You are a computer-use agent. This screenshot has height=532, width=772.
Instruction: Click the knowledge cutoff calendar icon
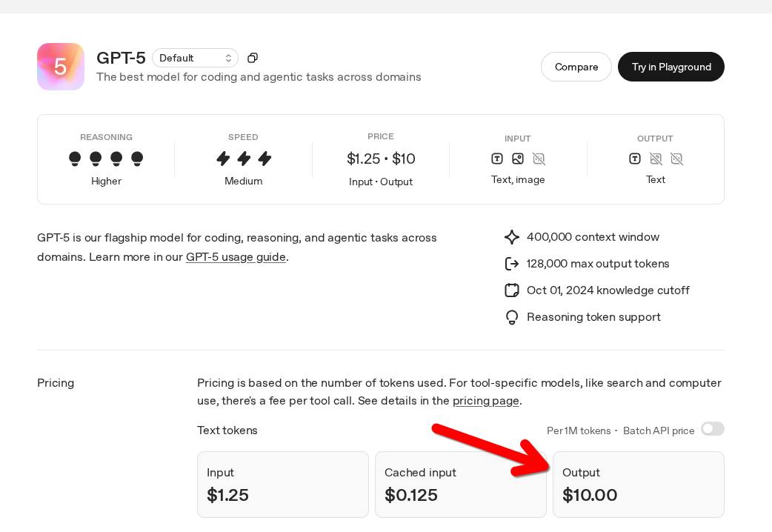point(512,290)
